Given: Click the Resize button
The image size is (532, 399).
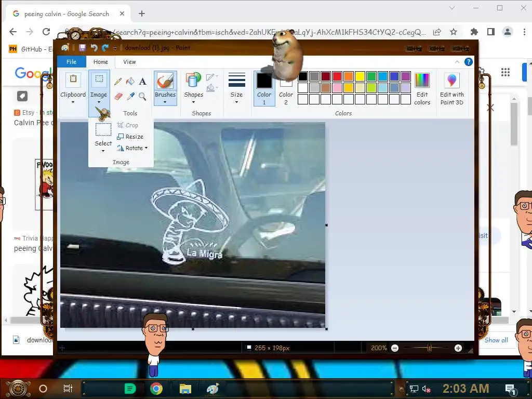Looking at the screenshot, I should (x=130, y=137).
